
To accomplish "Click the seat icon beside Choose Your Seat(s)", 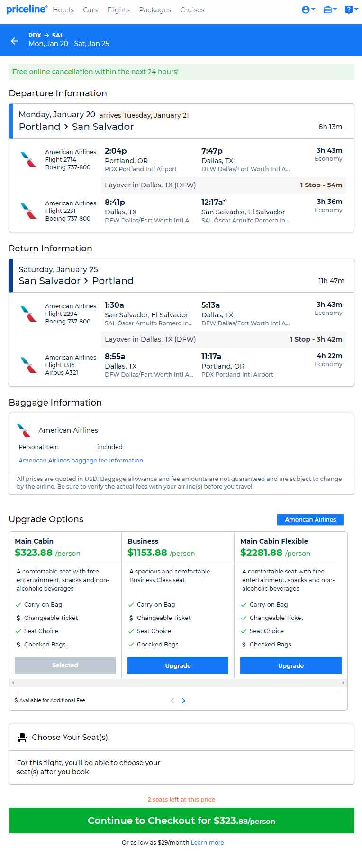I will click(x=22, y=738).
